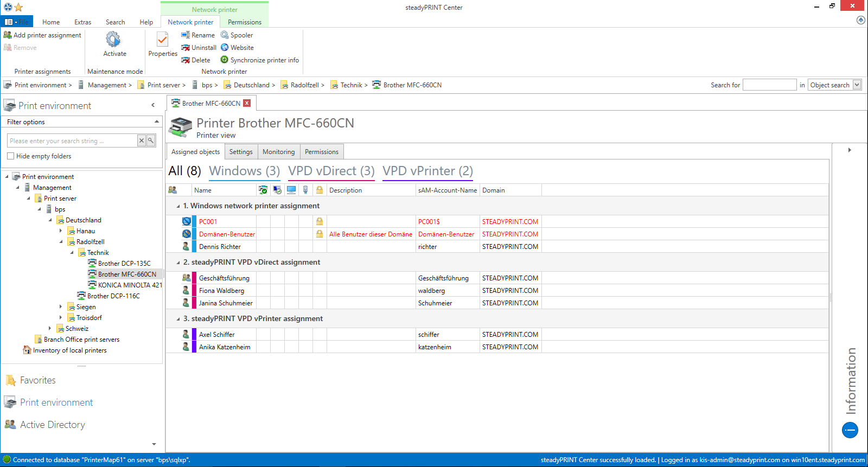Open the Active Directory navigation section
Screen dimensions: 868x467
(52, 425)
